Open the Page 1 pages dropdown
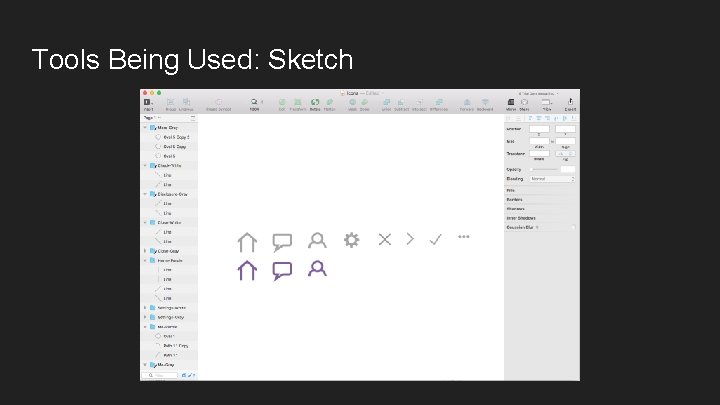 coord(152,118)
